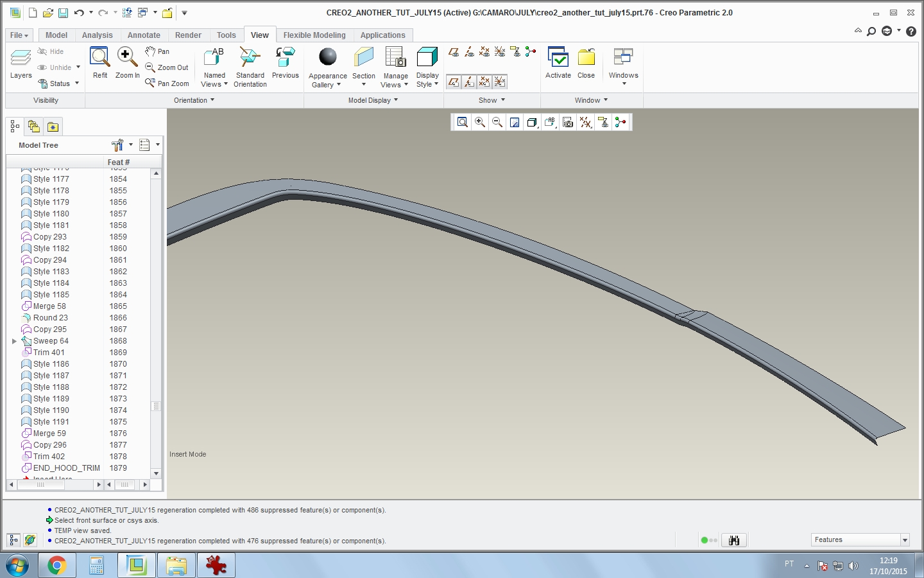Open View Manager camera icon in graphics toolbar
Image resolution: width=924 pixels, height=578 pixels.
(x=568, y=122)
